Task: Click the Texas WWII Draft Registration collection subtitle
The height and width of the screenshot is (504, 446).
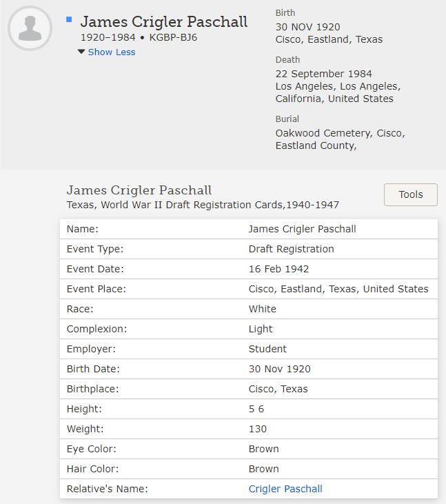Action: [x=203, y=205]
